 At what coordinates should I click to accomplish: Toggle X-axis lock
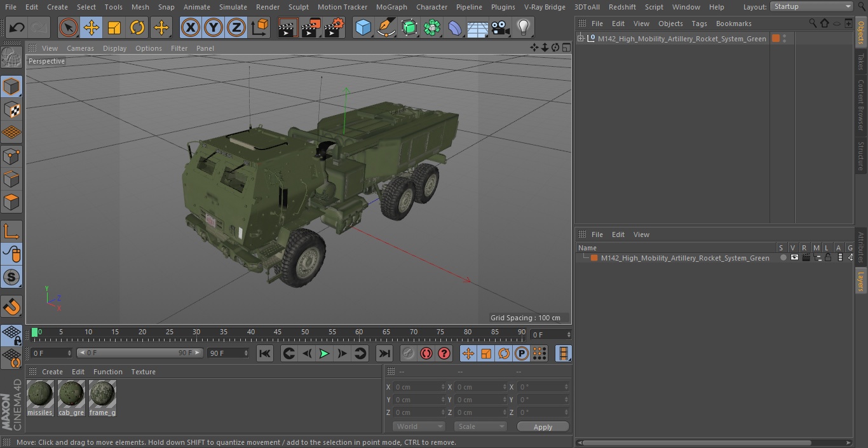pyautogui.click(x=191, y=27)
